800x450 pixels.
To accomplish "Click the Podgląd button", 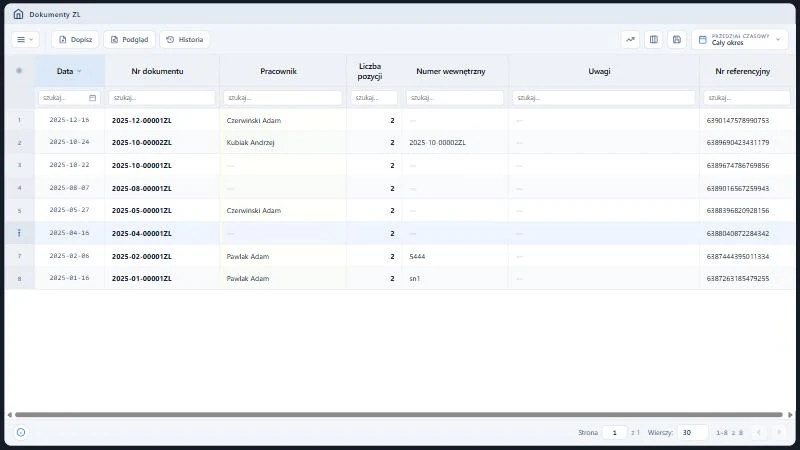I will (130, 39).
